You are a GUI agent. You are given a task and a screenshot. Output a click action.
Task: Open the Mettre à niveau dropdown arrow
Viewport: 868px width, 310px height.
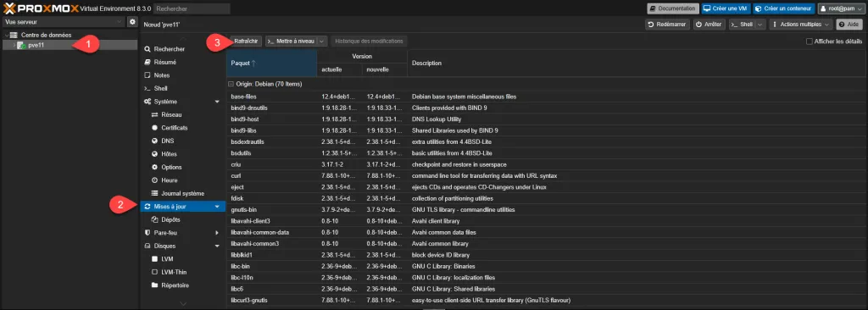point(321,42)
